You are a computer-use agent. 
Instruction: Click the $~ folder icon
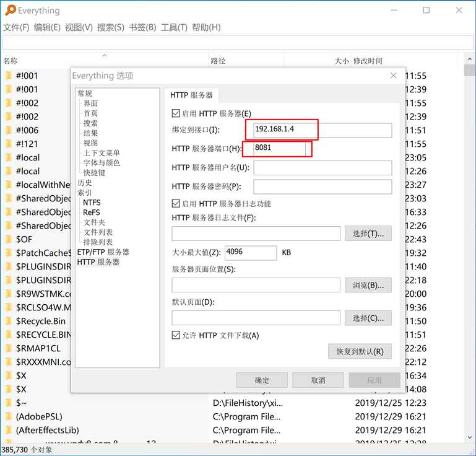click(x=9, y=403)
